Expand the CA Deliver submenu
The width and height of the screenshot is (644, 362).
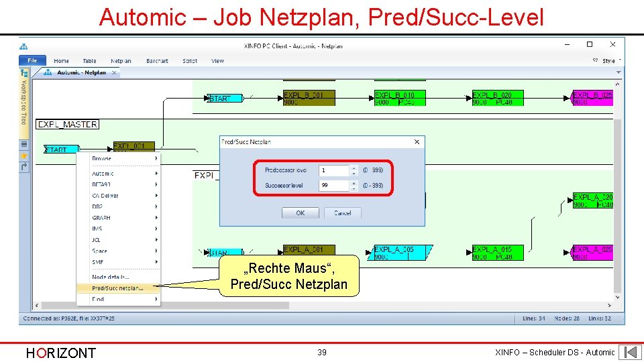pyautogui.click(x=118, y=196)
